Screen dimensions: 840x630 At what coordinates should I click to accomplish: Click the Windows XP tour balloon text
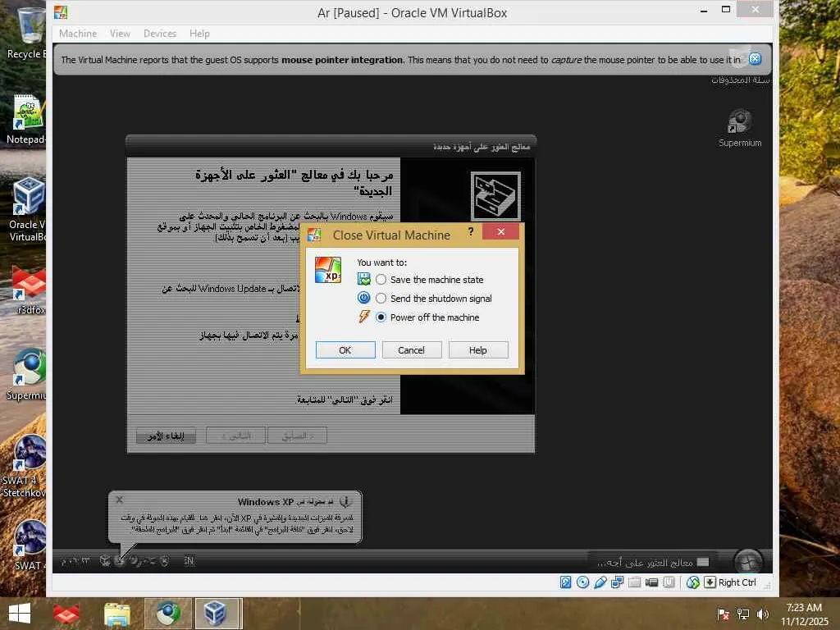(237, 523)
